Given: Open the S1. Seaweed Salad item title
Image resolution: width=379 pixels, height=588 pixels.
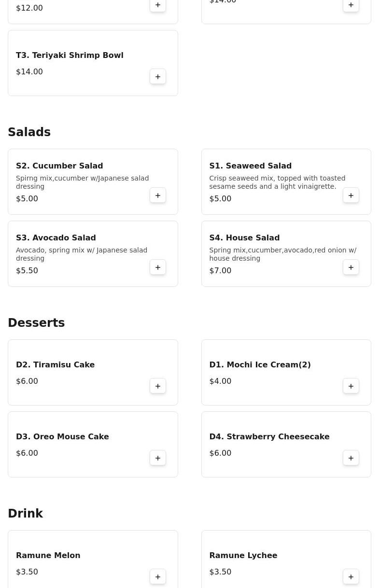Looking at the screenshot, I should (x=250, y=166).
